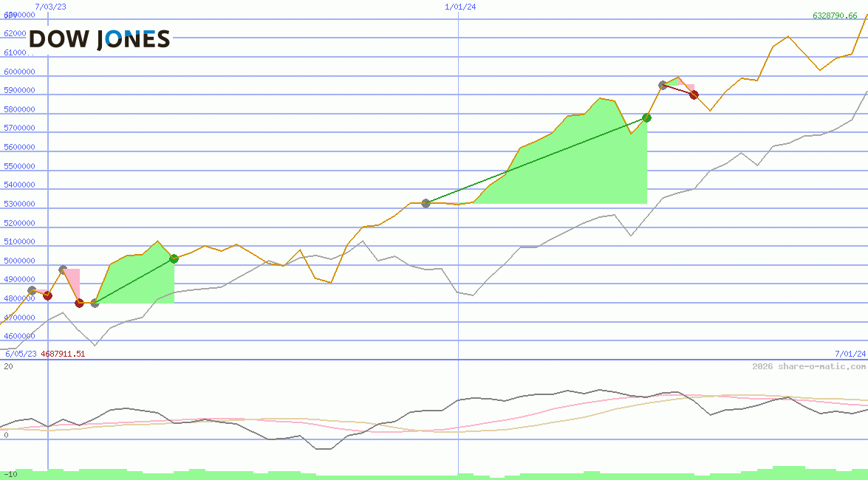Click gray entry dot starting the first small green region
This screenshot has height=480, width=868.
tap(95, 303)
